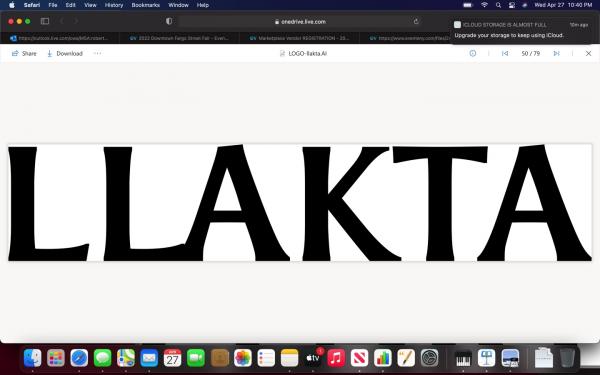
Task: Activate Siri from menu bar
Action: [x=525, y=5]
